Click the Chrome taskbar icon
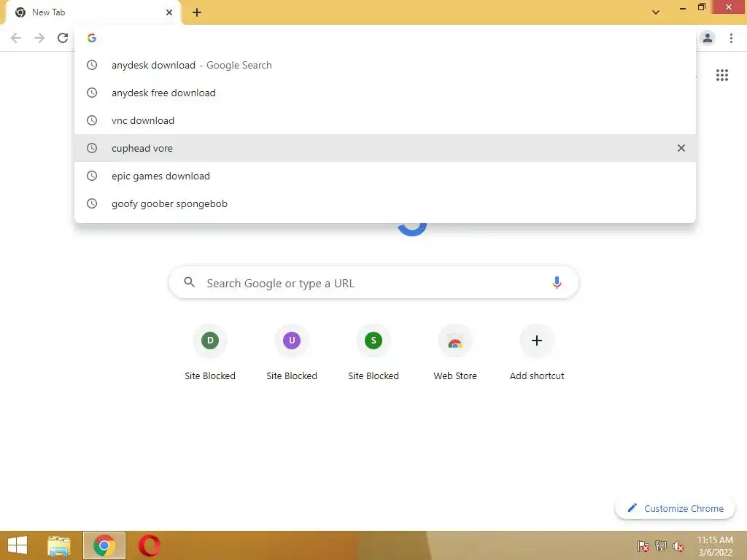This screenshot has height=560, width=747. 104,545
